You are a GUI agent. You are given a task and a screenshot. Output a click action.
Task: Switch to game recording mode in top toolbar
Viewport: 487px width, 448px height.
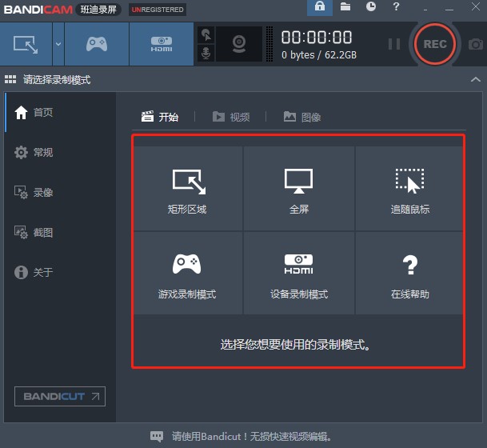97,44
